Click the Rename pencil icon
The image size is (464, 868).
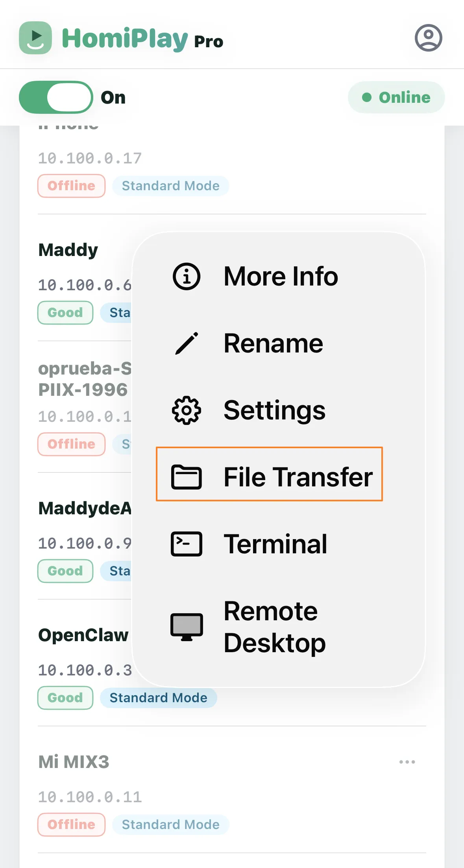click(x=187, y=343)
